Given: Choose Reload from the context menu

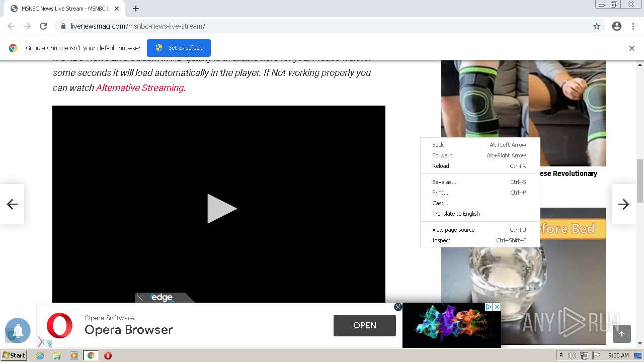Looking at the screenshot, I should click(480, 166).
